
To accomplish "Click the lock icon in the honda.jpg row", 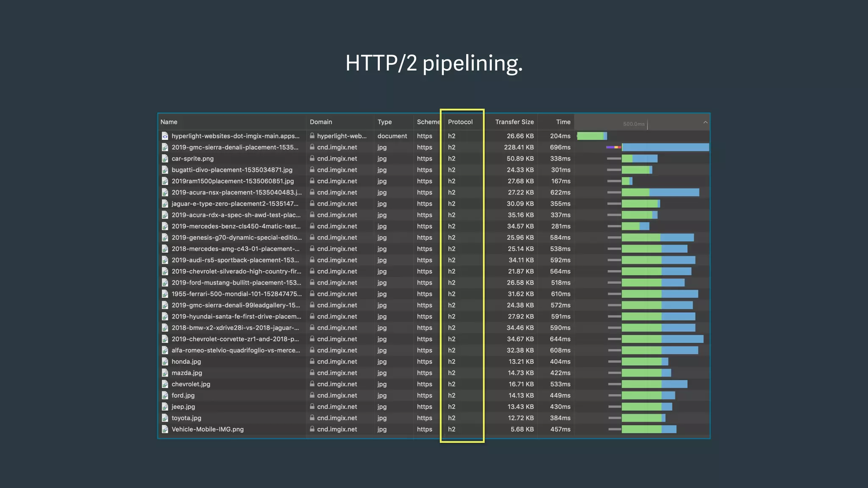I will pyautogui.click(x=312, y=361).
